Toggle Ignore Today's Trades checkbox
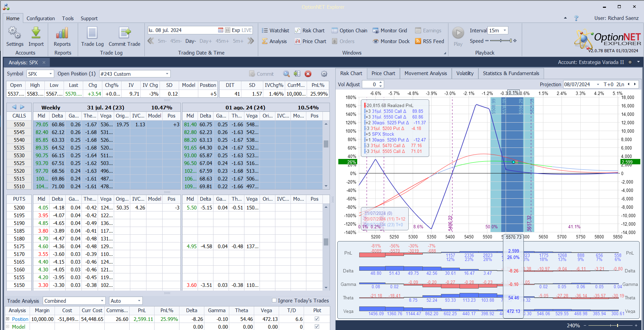Screen dimensions: 644x330 coord(274,300)
